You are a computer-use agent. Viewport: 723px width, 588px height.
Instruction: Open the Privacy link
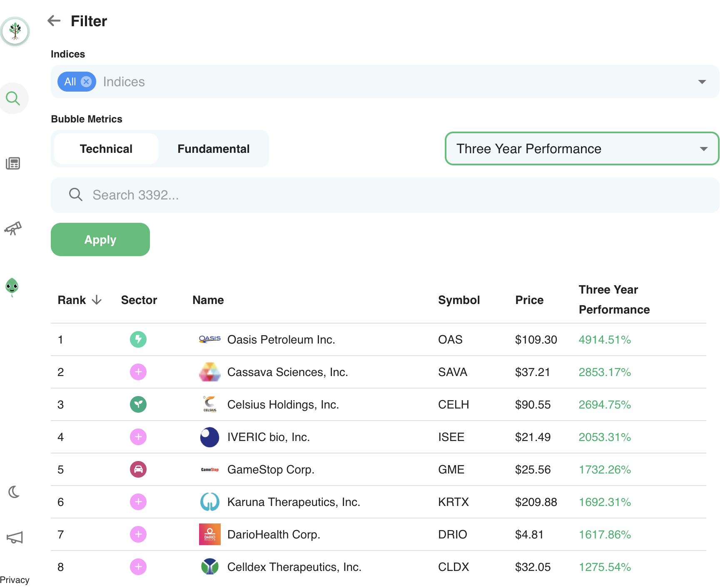[15, 580]
